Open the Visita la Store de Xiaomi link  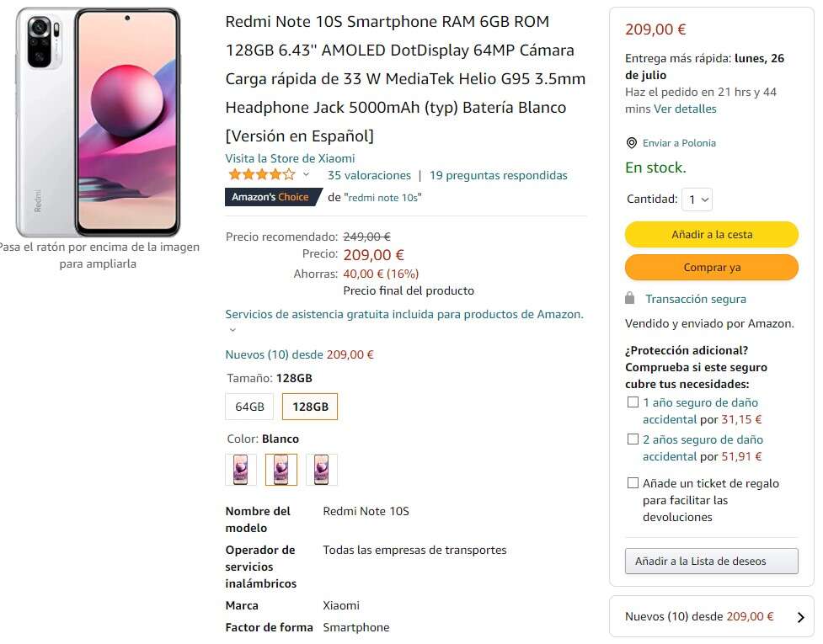pos(290,158)
